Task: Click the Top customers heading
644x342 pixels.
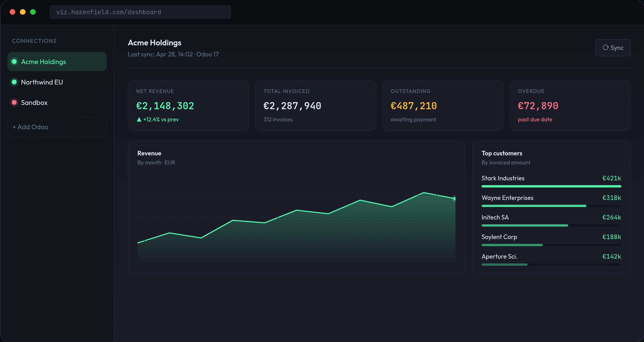Action: coord(502,153)
